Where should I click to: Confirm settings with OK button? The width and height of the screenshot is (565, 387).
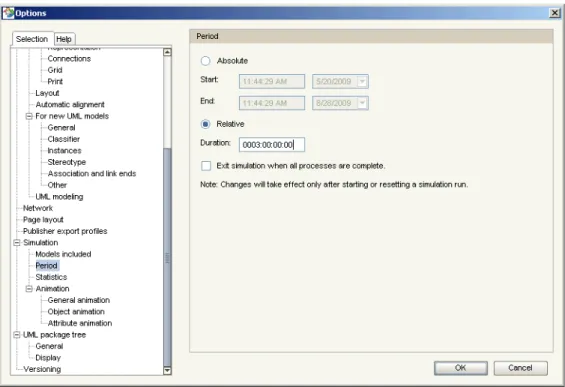(x=461, y=368)
